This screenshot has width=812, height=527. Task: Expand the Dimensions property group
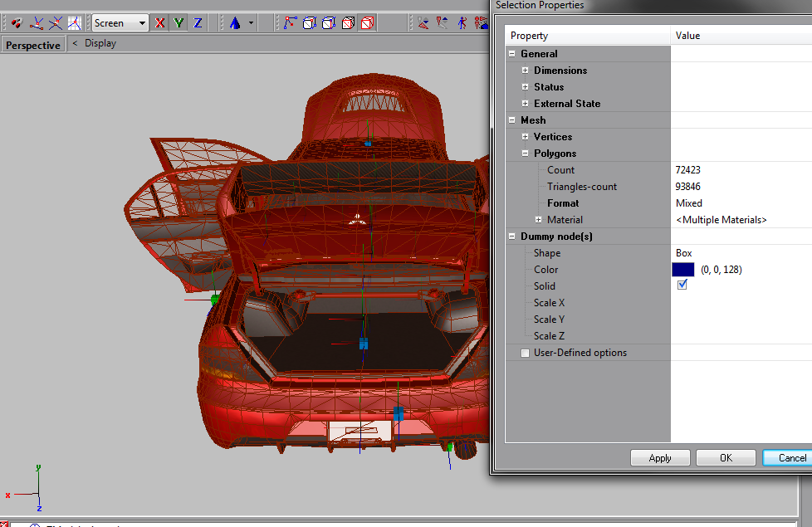click(x=526, y=71)
